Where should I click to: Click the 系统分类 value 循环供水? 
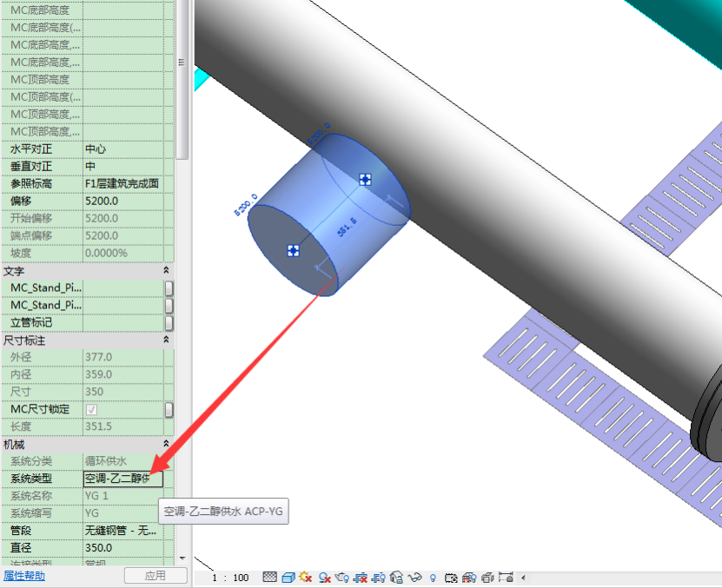[x=106, y=461]
